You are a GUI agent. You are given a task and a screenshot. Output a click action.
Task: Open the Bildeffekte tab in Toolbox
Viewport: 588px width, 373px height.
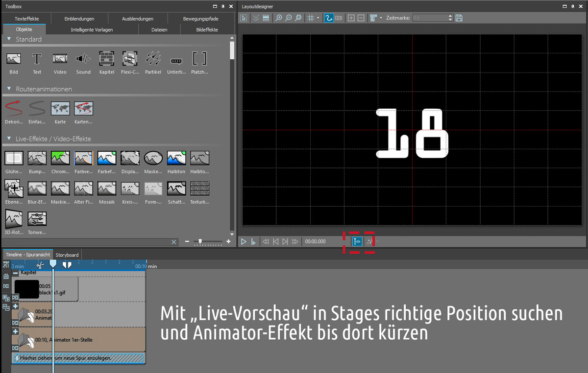(207, 29)
